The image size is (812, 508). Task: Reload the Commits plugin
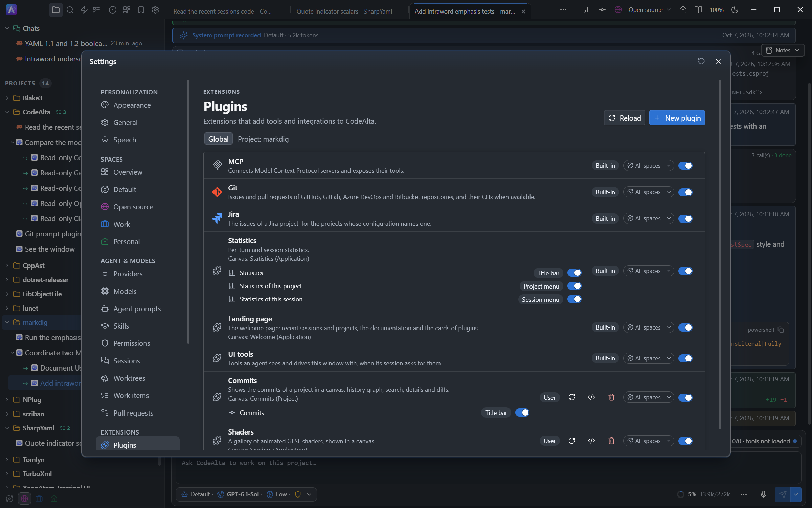(x=572, y=397)
